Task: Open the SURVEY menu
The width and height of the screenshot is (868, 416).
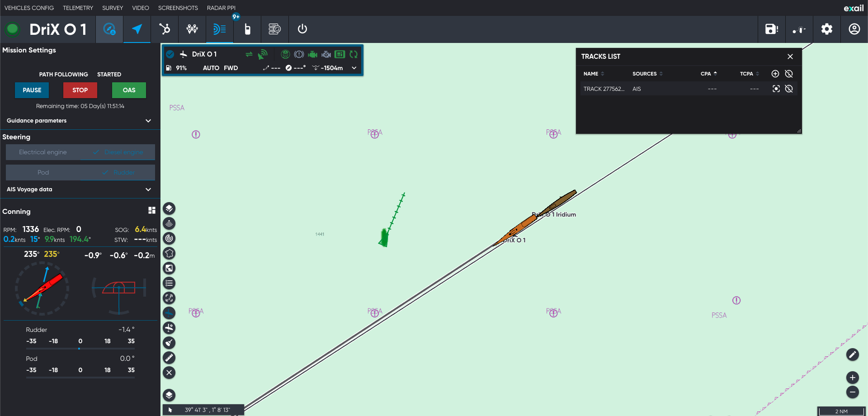Action: tap(113, 8)
